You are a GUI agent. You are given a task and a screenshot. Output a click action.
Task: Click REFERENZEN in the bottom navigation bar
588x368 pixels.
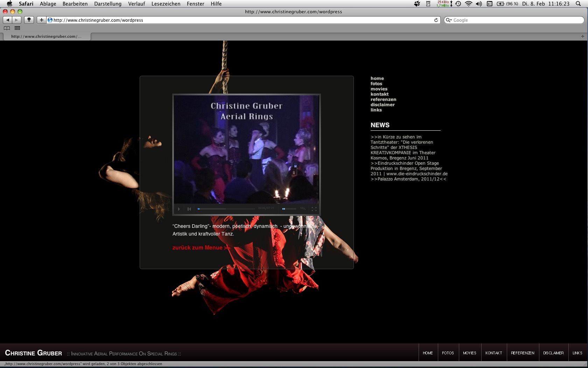click(x=523, y=353)
